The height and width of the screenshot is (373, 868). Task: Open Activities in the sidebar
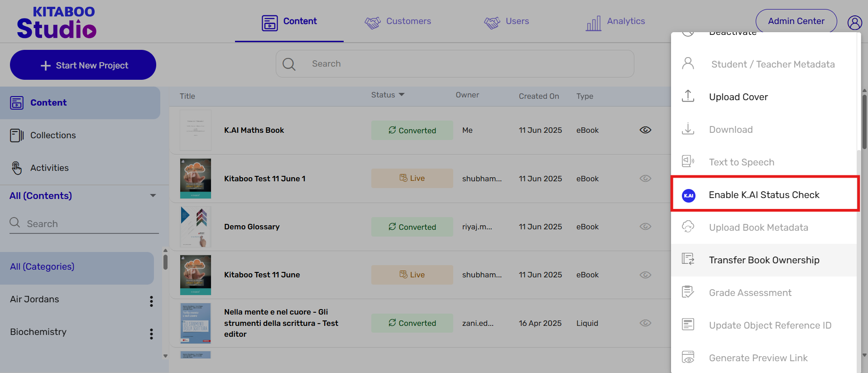[80, 168]
